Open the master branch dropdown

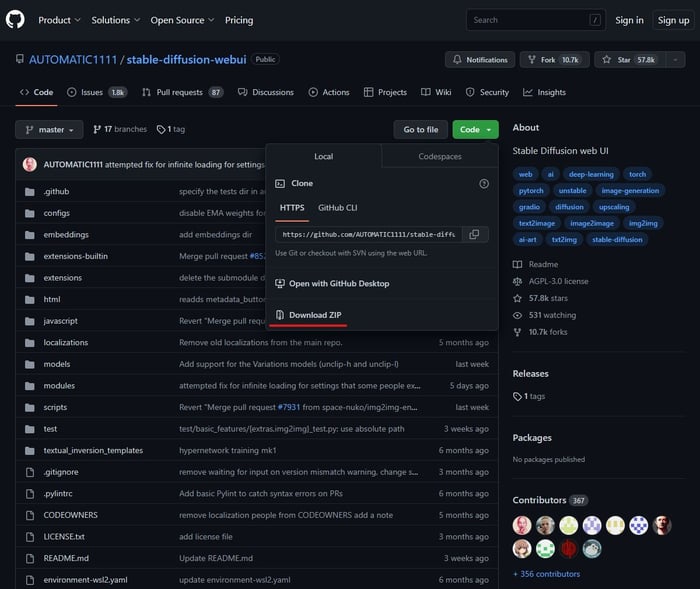[49, 129]
